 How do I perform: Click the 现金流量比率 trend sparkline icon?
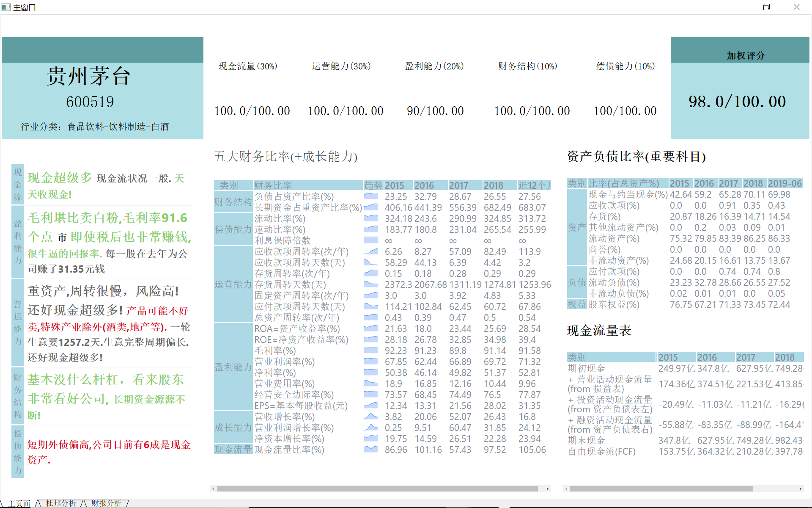click(x=371, y=450)
